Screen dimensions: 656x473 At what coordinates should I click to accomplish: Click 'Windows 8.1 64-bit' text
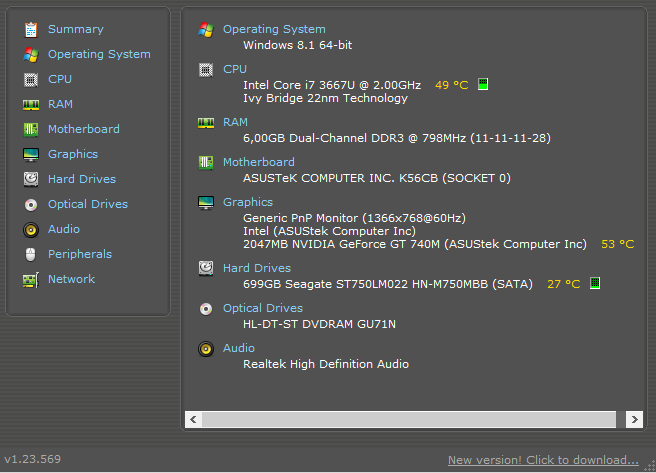click(297, 45)
